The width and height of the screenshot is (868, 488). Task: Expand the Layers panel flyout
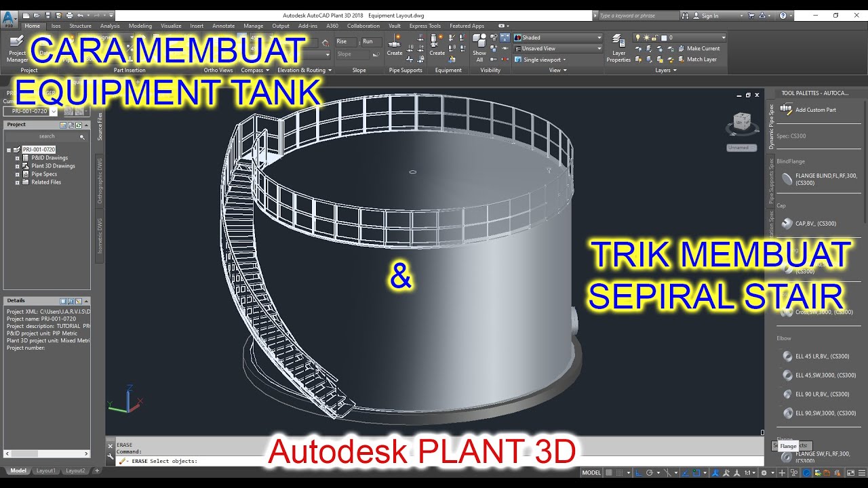666,70
